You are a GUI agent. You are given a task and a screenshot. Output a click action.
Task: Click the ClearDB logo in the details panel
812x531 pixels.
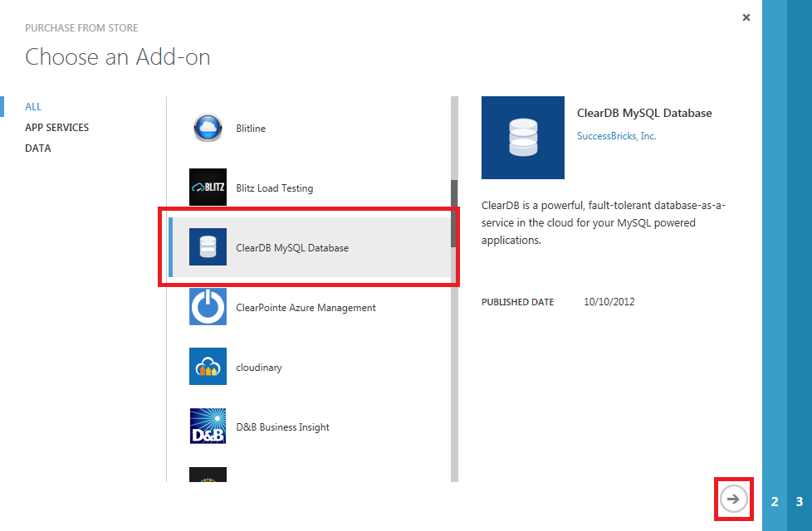click(522, 138)
